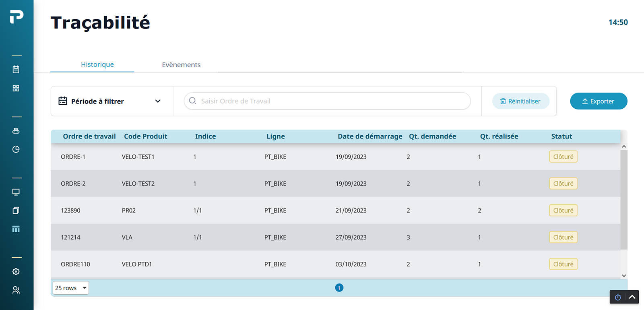Sort by Date de démarrage column header
This screenshot has height=310, width=644.
(370, 136)
